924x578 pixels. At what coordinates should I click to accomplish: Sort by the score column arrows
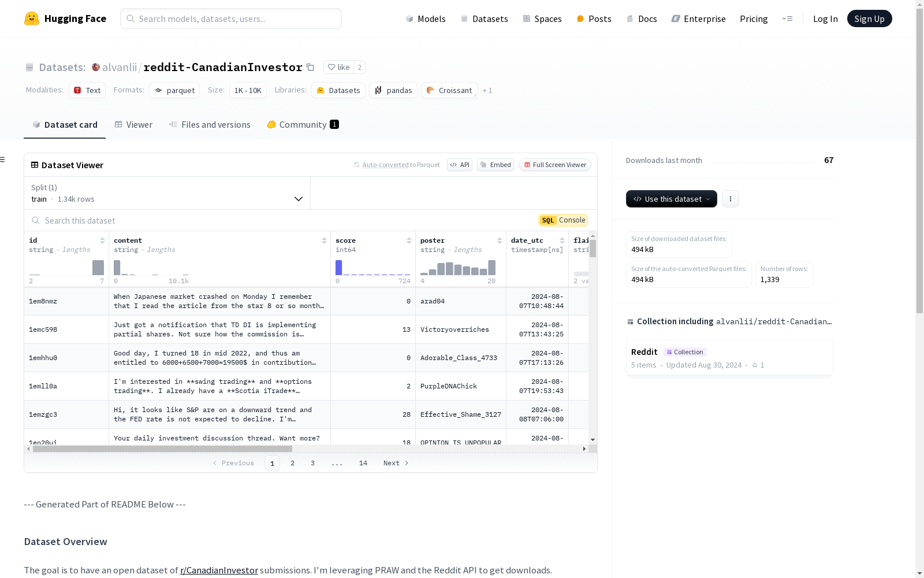coord(409,240)
